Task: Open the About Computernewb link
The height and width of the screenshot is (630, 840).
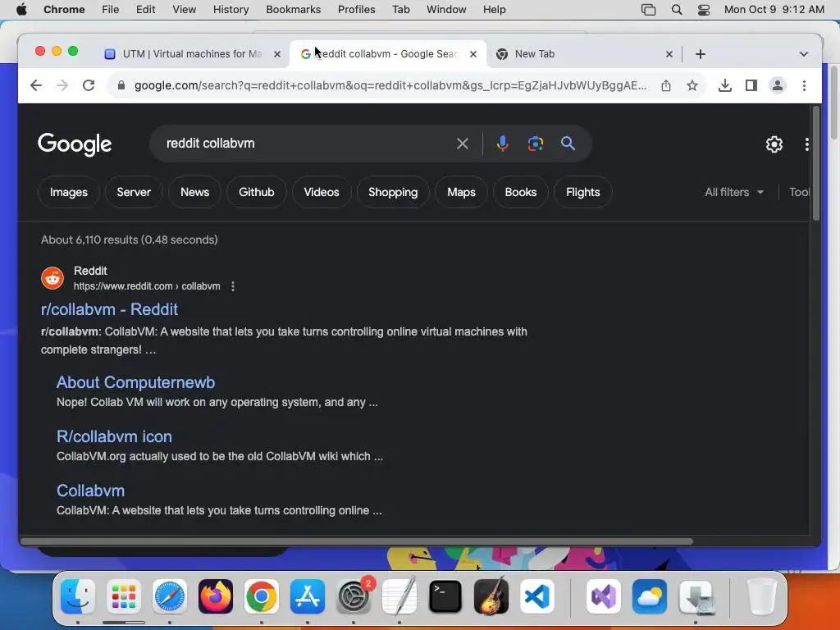Action: pos(135,382)
